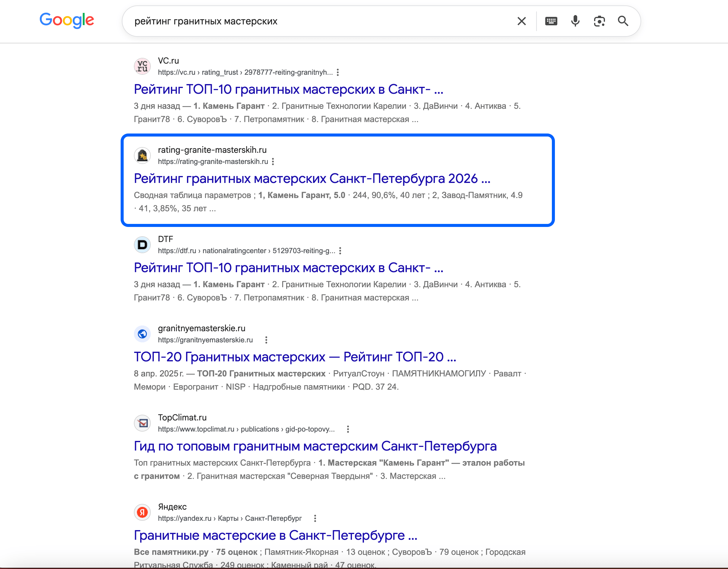Click the Сводная таблица параметров snippet text
This screenshot has height=569, width=728.
coord(192,196)
